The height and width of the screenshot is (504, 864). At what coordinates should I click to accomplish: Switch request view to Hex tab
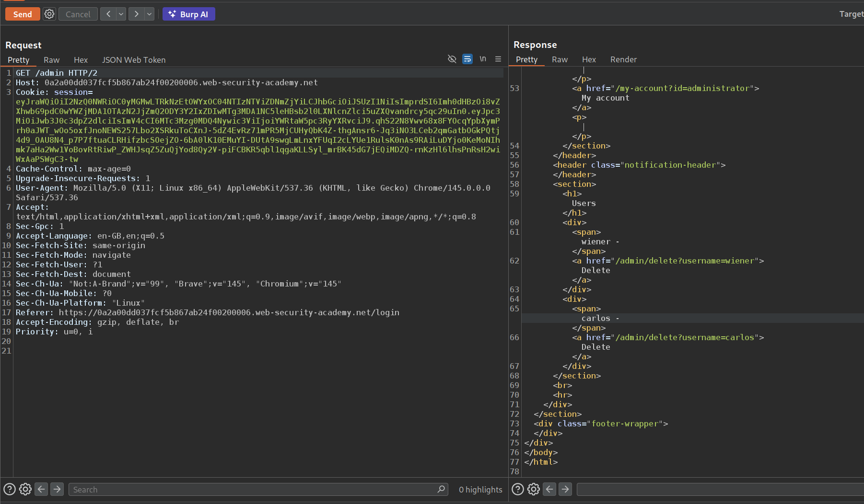[x=81, y=60]
